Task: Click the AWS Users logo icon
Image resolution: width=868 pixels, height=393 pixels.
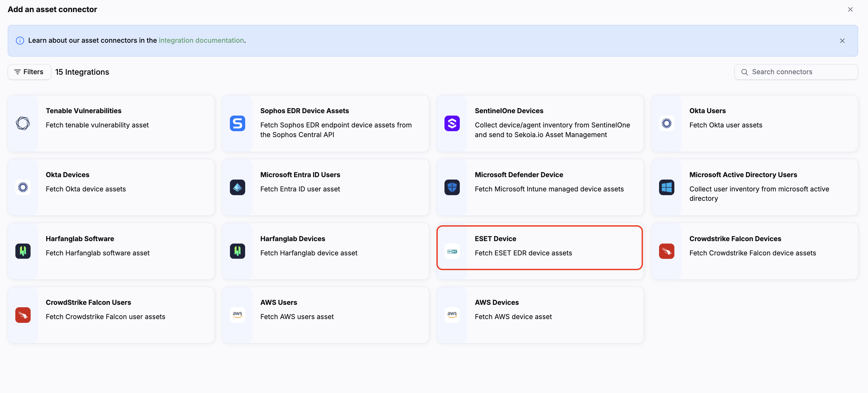Action: [238, 315]
